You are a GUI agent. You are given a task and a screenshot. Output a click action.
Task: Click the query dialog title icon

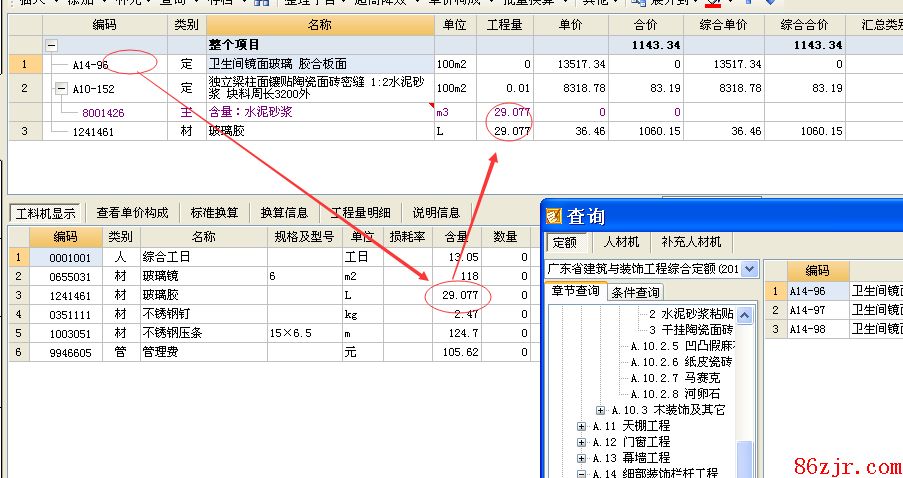pyautogui.click(x=554, y=216)
